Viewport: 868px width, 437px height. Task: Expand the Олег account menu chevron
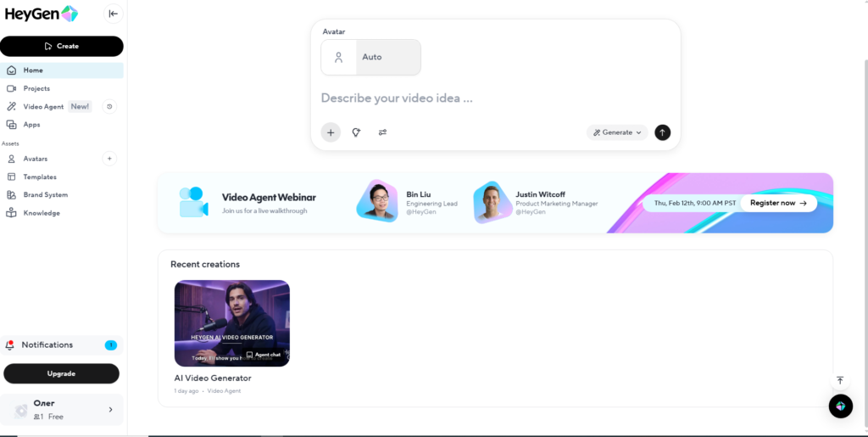click(x=110, y=410)
